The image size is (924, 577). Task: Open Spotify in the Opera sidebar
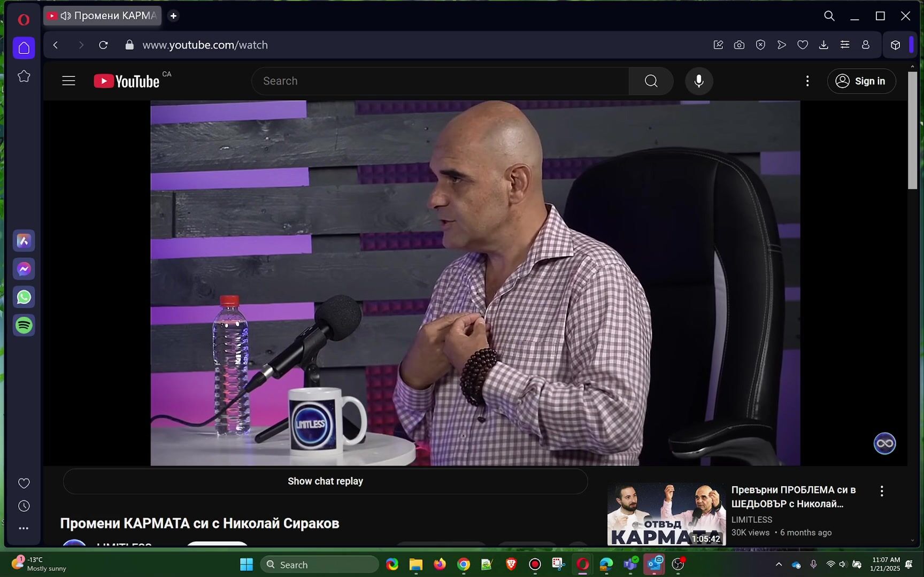click(24, 325)
